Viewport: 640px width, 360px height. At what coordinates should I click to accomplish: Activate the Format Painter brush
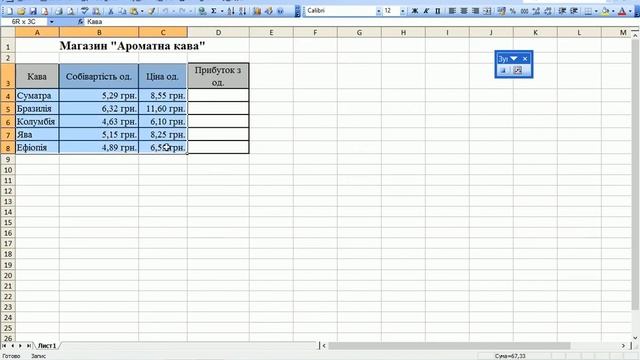tap(151, 11)
